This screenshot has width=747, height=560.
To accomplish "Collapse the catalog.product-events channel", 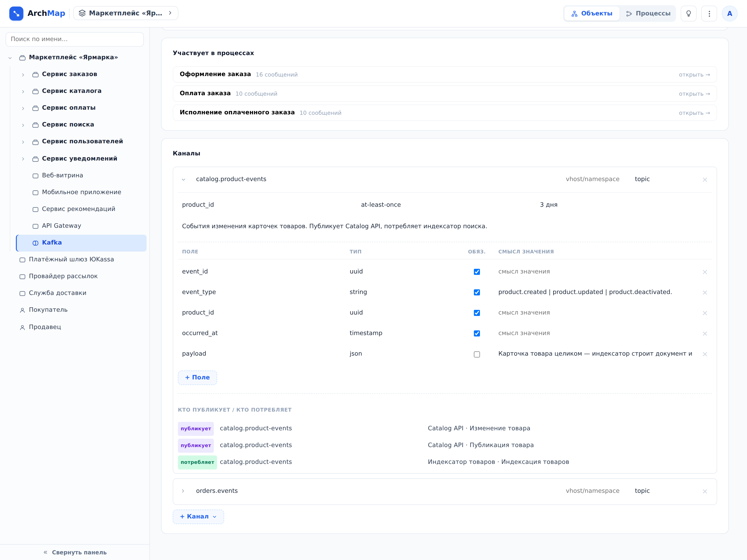I will [183, 179].
